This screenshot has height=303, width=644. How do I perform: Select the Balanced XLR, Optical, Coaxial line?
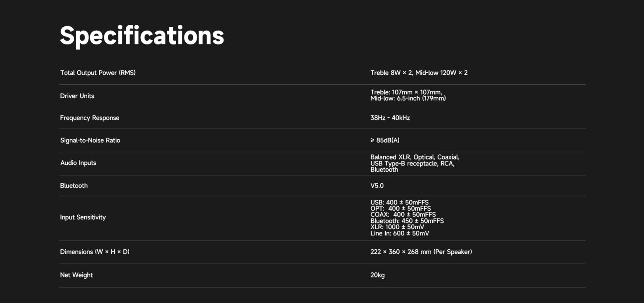[x=415, y=157]
